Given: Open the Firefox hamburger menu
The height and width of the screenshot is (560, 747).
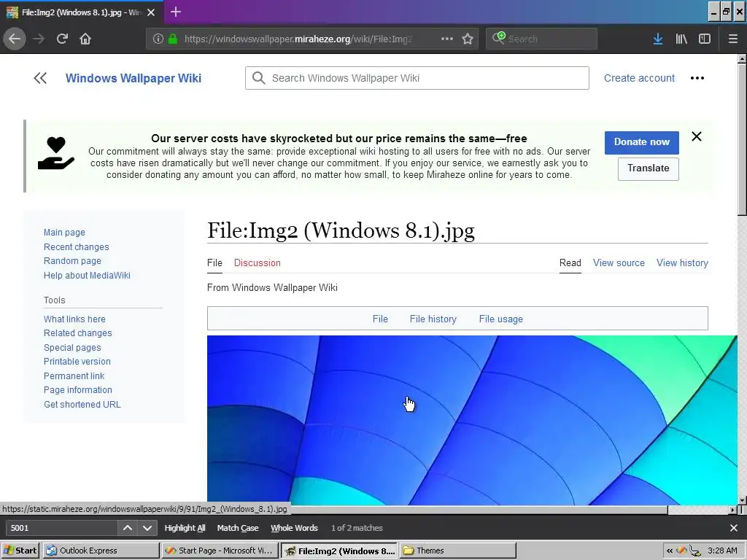Looking at the screenshot, I should coord(733,39).
